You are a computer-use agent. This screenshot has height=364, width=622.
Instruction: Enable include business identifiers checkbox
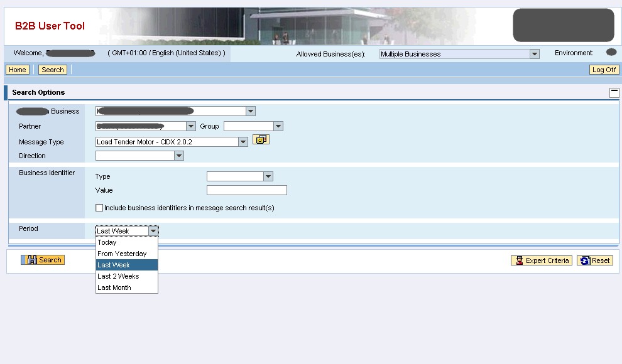pyautogui.click(x=99, y=208)
